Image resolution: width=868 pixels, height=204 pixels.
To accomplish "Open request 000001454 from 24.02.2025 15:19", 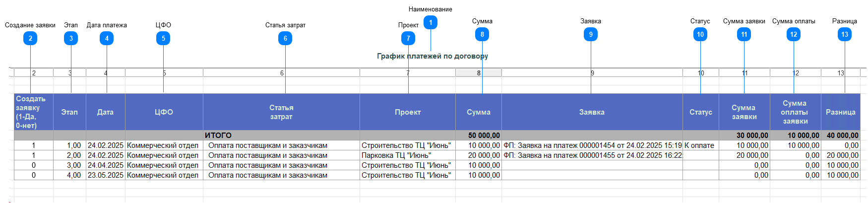I will (x=592, y=145).
